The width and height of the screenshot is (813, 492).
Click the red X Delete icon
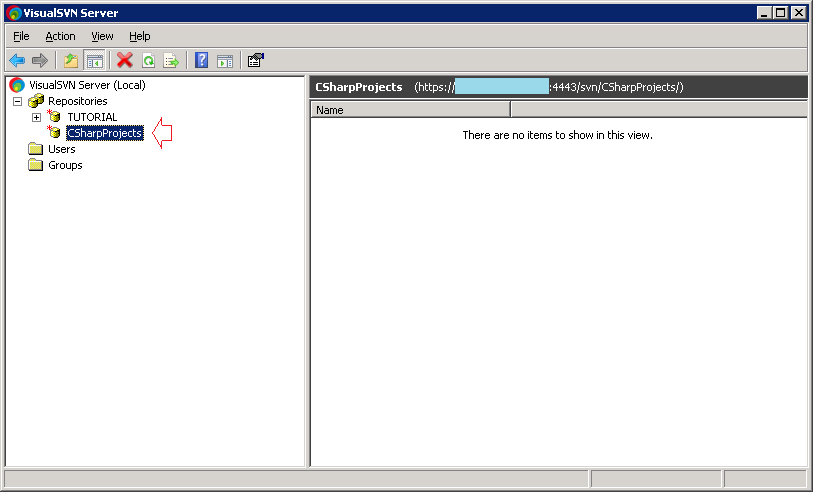coord(124,60)
